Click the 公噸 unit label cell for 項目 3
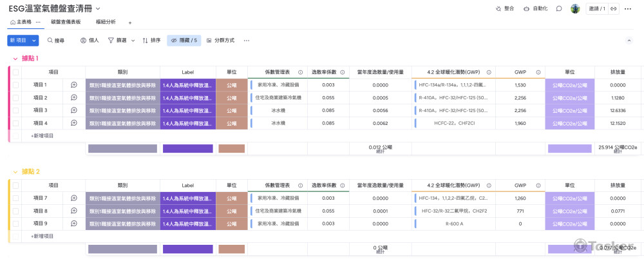The height and width of the screenshot is (259, 644). click(231, 110)
